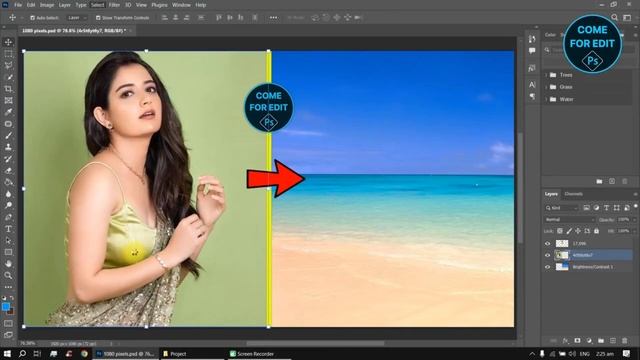
Task: Select the Rectangle shape tool
Action: 8,252
